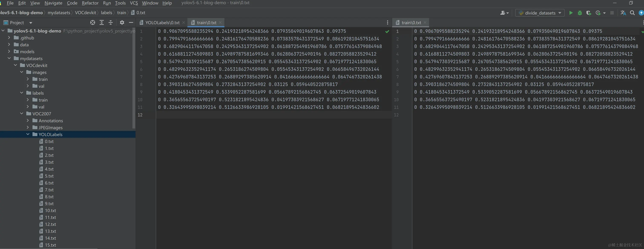Click line number 12 in left editor gutter
The image size is (644, 249).
click(140, 115)
